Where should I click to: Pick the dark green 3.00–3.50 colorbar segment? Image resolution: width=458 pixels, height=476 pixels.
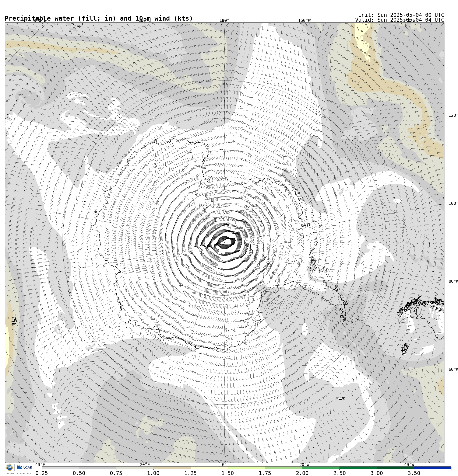[395, 468]
